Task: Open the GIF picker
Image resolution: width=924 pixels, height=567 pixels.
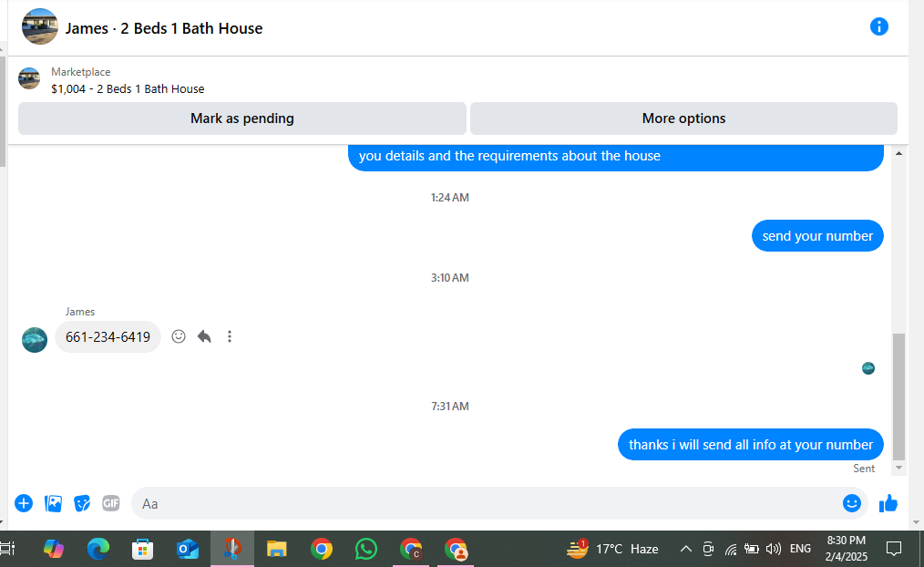Action: (x=111, y=503)
